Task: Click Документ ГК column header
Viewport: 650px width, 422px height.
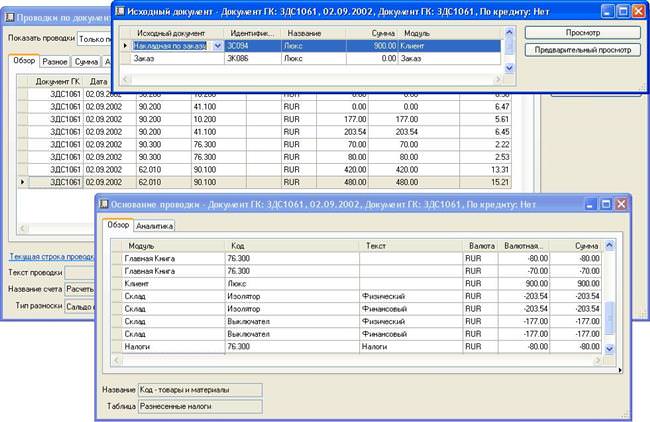Action: point(56,81)
